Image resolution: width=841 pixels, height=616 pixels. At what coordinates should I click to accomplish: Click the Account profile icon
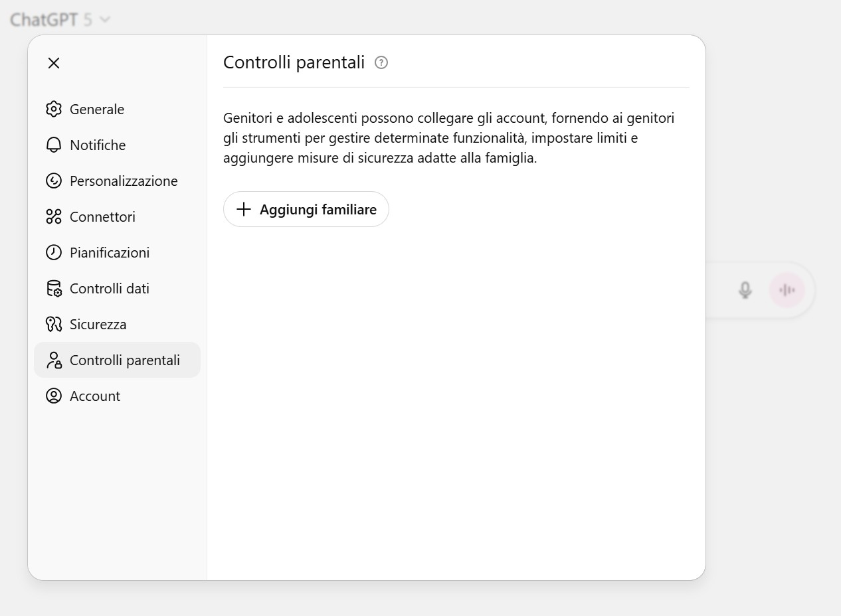pos(54,396)
